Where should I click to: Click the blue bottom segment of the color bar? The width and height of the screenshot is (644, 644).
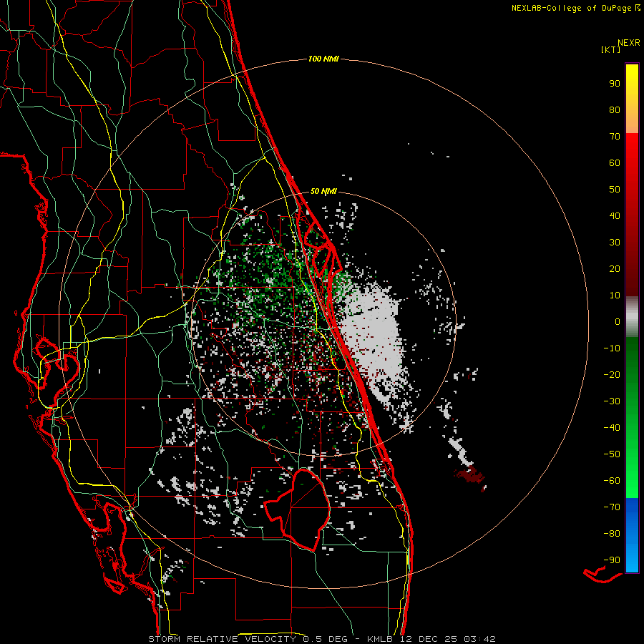[632, 535]
